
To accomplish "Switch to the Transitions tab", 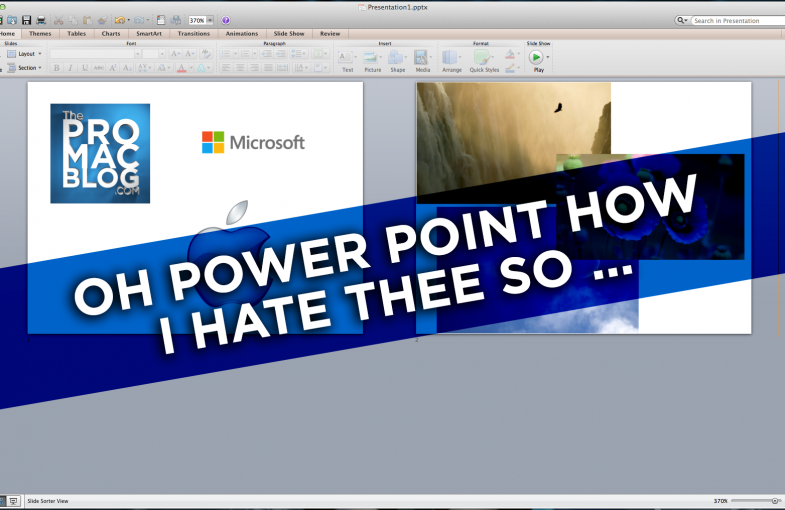I will 194,34.
